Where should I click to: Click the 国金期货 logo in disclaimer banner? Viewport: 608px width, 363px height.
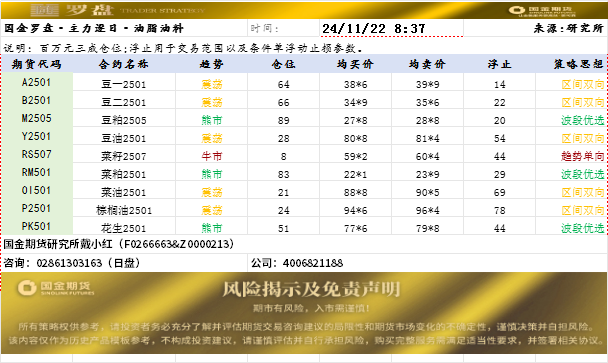pos(56,288)
